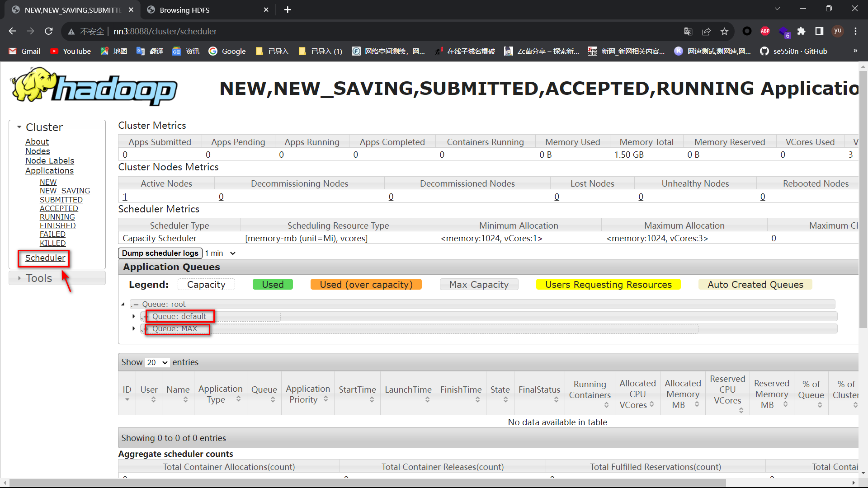The height and width of the screenshot is (488, 868).
Task: Click the Dump scheduler logs button
Action: 160,253
